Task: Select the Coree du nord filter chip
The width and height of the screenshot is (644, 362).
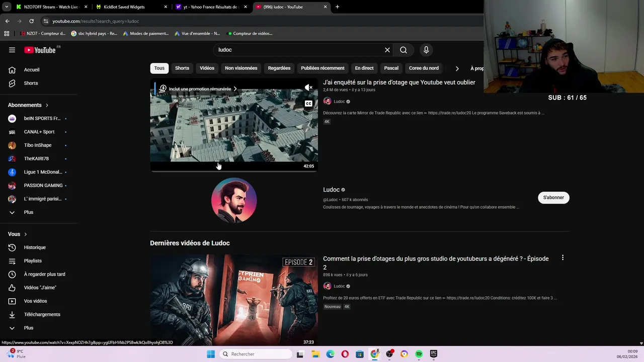Action: coord(424,68)
